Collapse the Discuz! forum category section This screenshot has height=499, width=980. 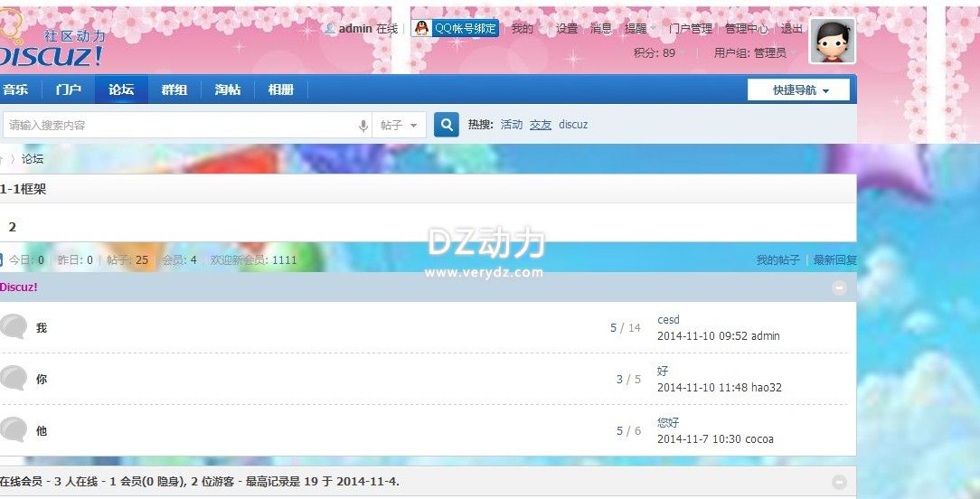pos(839,287)
